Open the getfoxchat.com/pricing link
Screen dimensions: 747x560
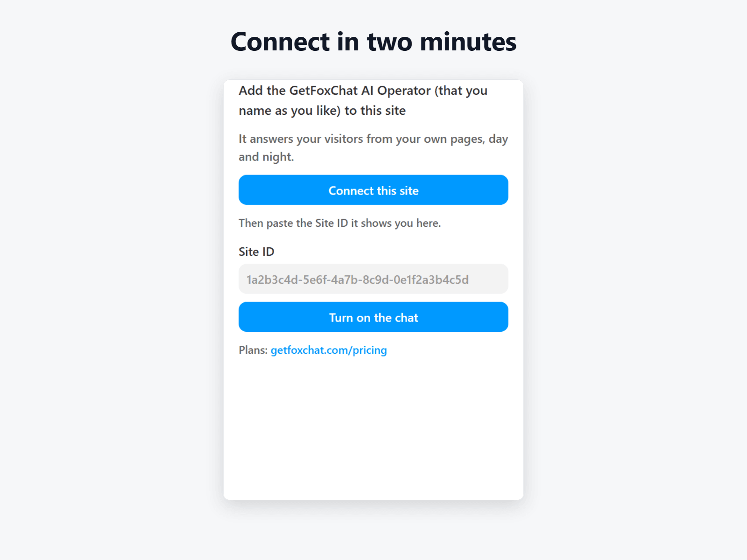[329, 350]
